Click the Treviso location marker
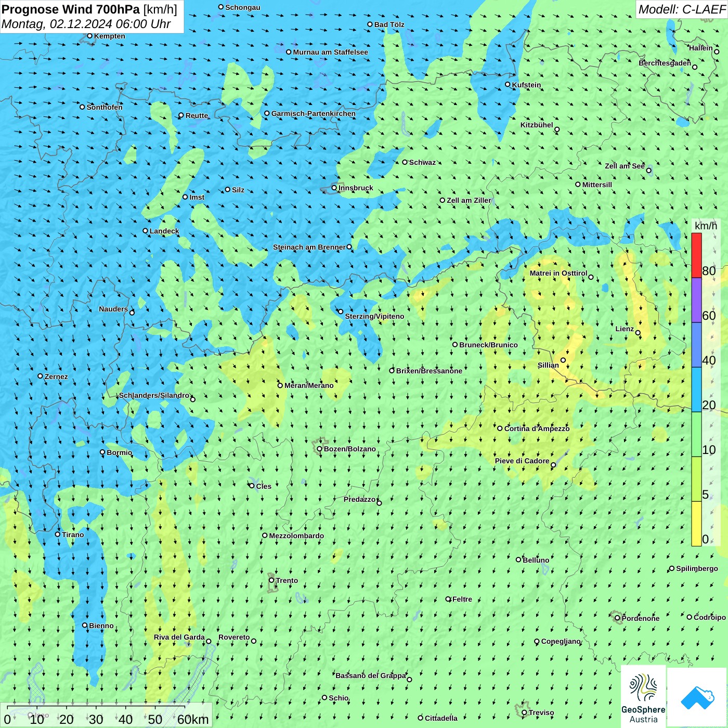 point(524,712)
